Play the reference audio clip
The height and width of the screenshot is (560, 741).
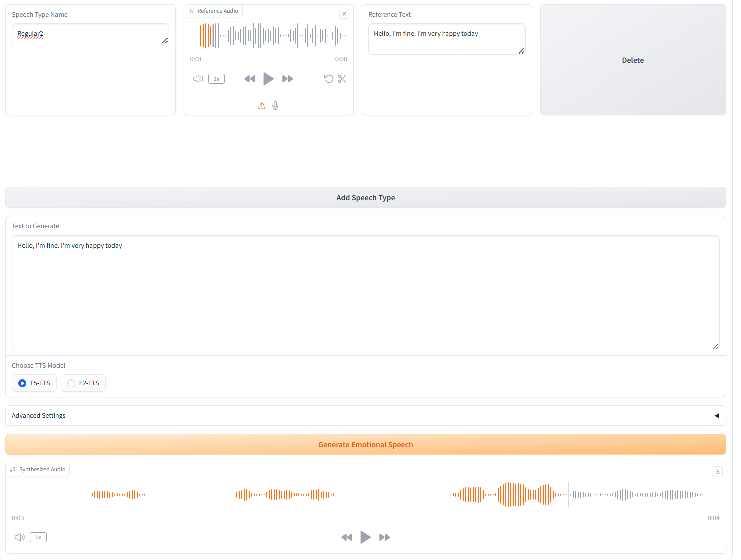(268, 79)
